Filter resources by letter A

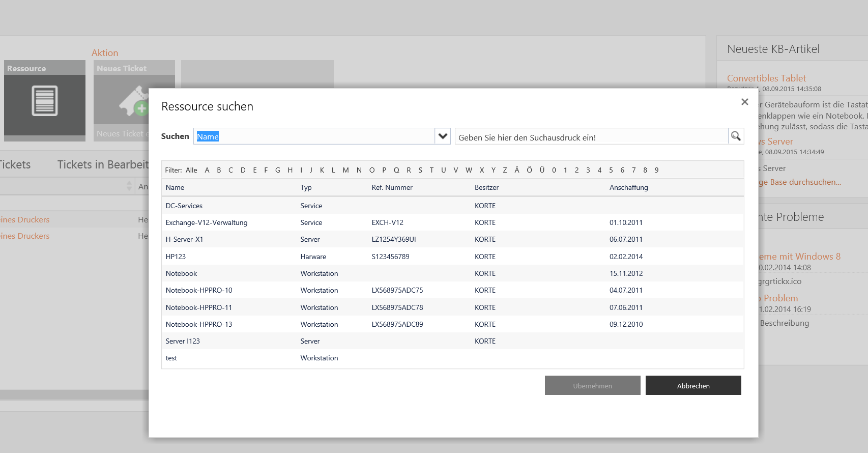207,170
